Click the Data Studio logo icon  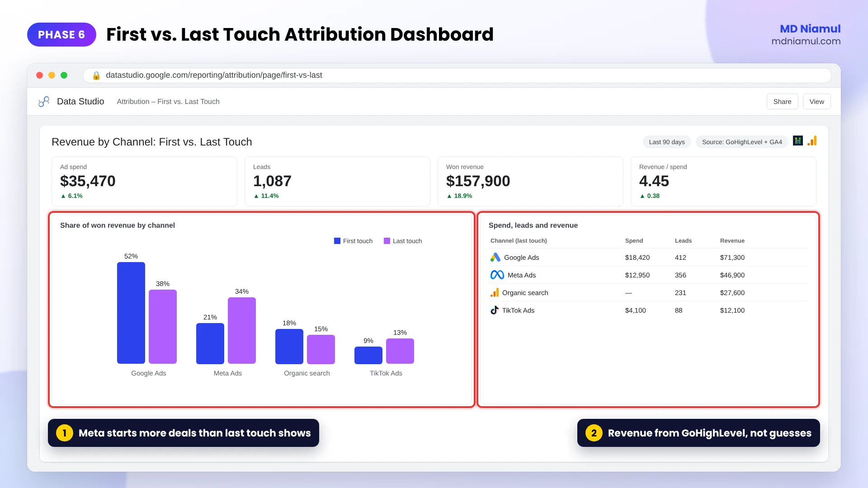(44, 102)
